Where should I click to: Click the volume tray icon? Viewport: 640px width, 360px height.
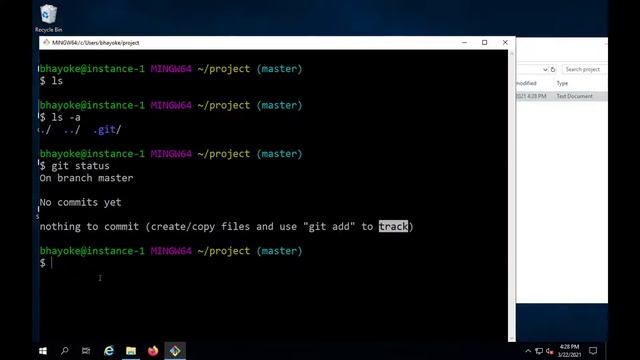point(550,351)
